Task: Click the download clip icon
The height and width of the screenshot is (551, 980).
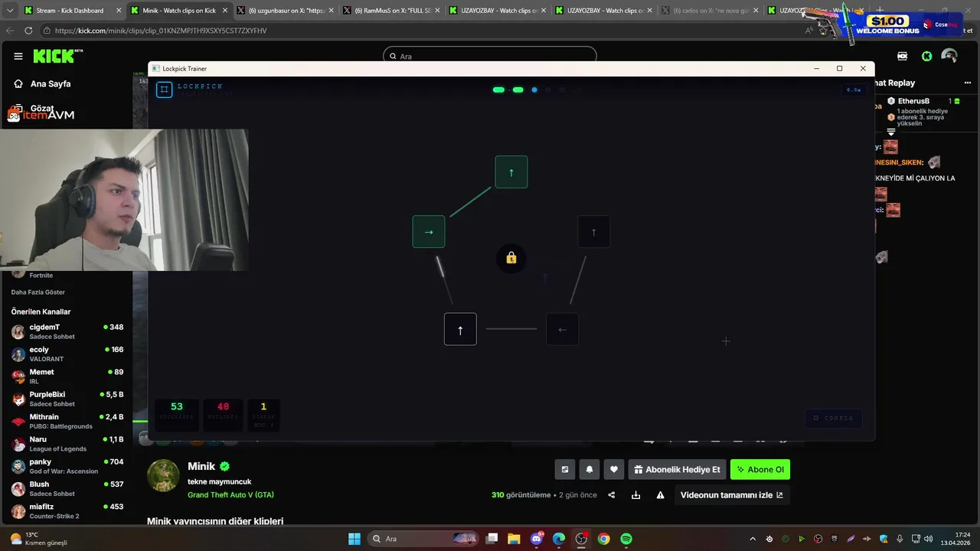Action: (x=635, y=495)
